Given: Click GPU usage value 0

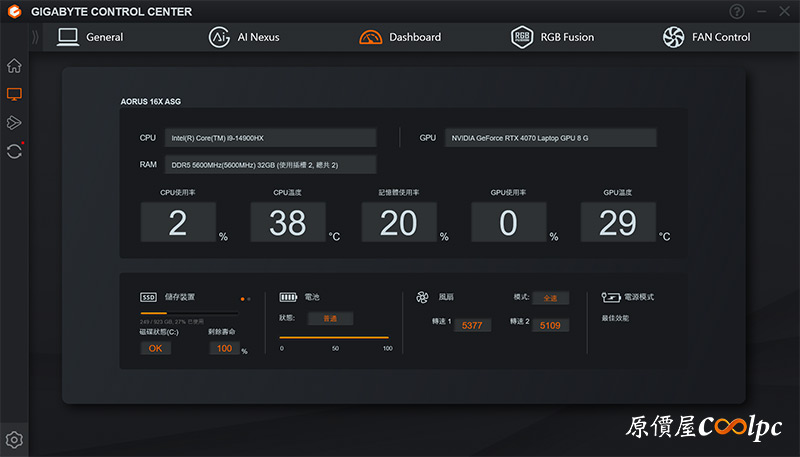Looking at the screenshot, I should (509, 222).
